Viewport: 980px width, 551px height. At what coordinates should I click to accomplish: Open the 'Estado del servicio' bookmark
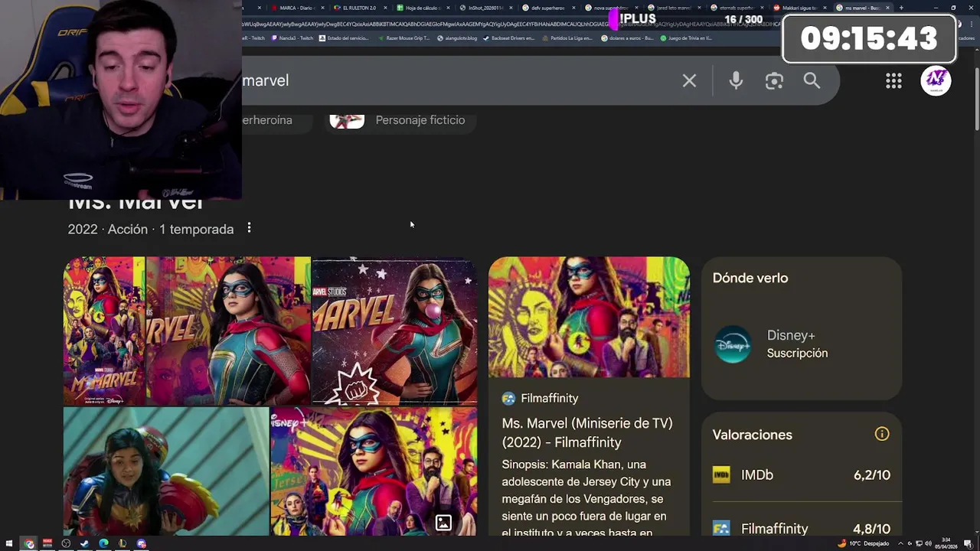pos(344,37)
